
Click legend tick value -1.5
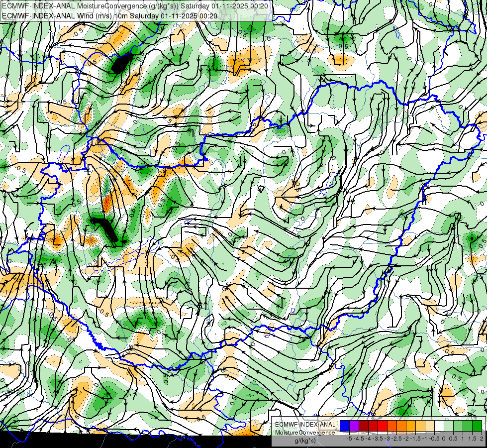click(x=415, y=439)
